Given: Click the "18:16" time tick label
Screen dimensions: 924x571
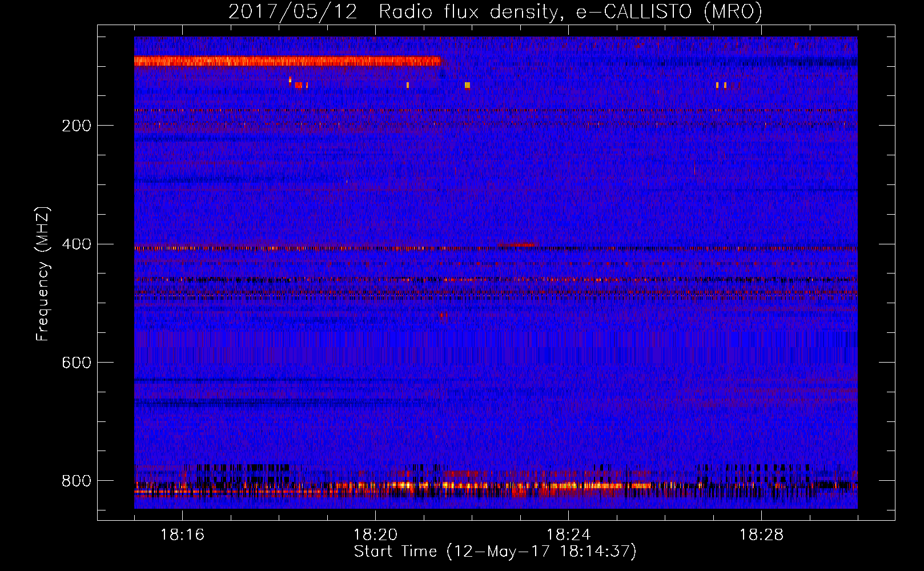Looking at the screenshot, I should point(182,535).
